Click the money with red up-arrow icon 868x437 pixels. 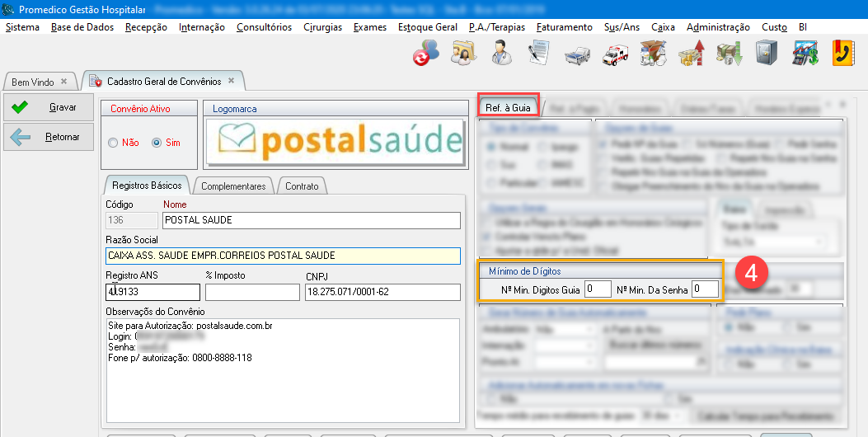click(691, 54)
